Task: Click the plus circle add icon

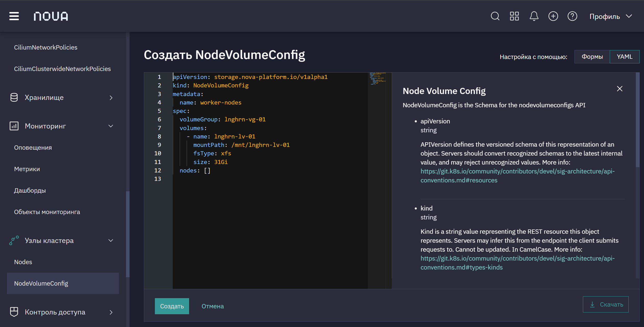Action: tap(553, 16)
